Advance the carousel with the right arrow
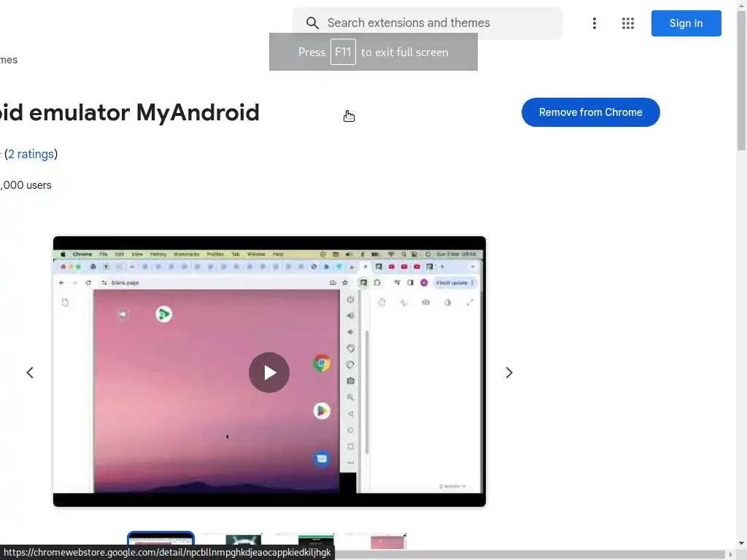 click(x=508, y=373)
